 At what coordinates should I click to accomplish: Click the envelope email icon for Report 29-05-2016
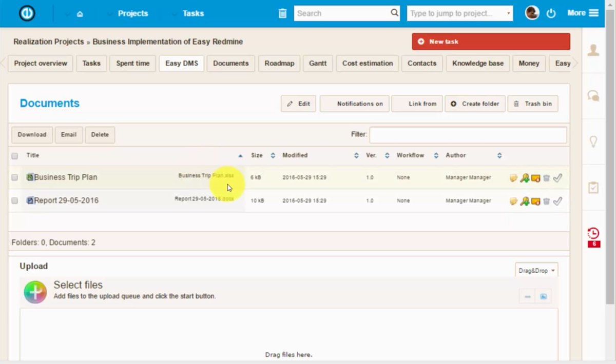tap(535, 201)
